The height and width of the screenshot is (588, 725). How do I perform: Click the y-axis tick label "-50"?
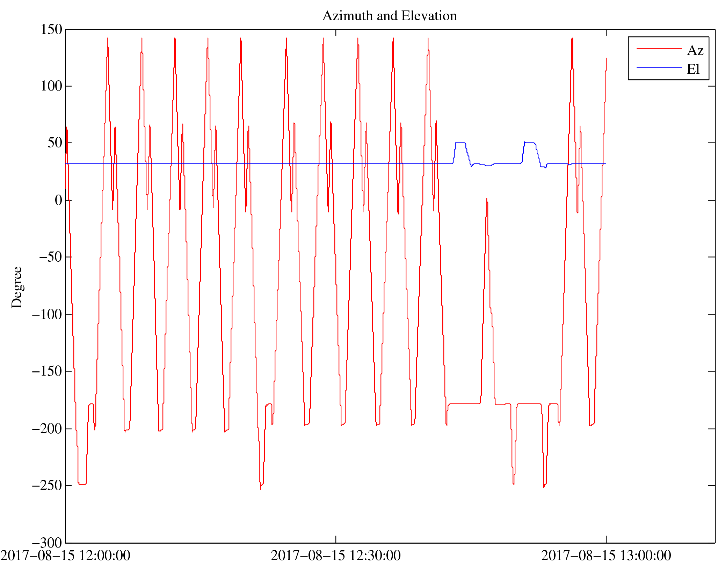[x=51, y=257]
